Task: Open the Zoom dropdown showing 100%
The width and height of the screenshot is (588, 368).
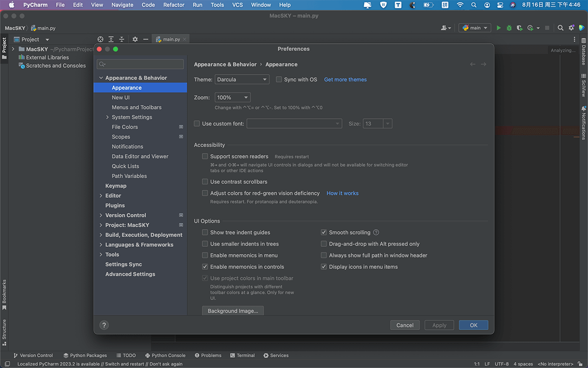Action: coord(233,98)
